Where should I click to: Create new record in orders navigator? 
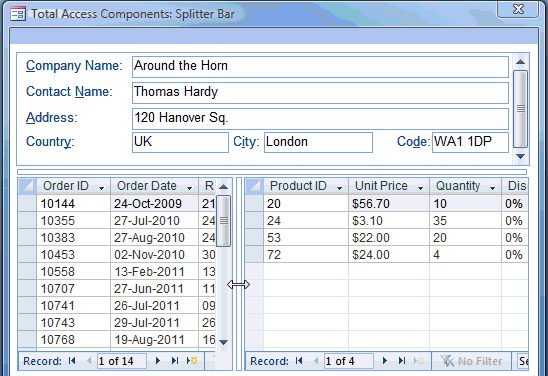tap(192, 361)
